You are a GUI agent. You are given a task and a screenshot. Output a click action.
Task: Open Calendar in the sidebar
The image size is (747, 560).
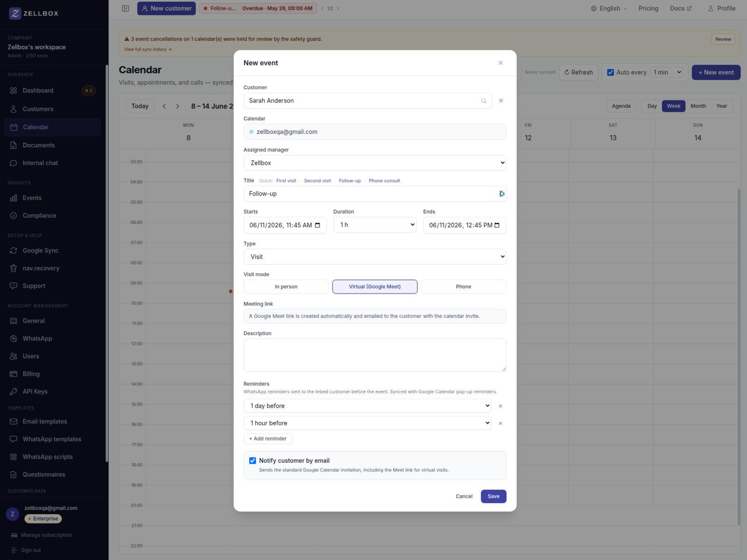52,127
